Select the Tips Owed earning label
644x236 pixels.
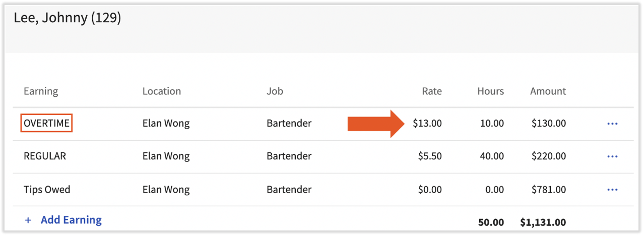(47, 190)
